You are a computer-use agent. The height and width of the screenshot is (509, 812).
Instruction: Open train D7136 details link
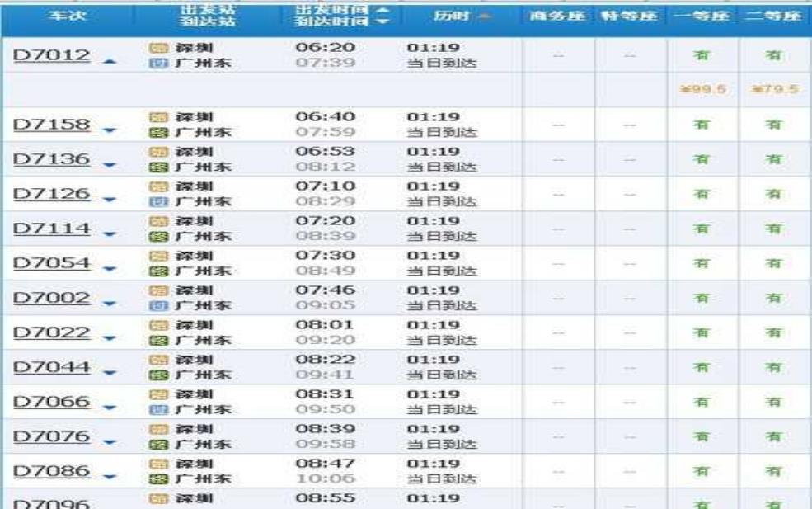(51, 159)
